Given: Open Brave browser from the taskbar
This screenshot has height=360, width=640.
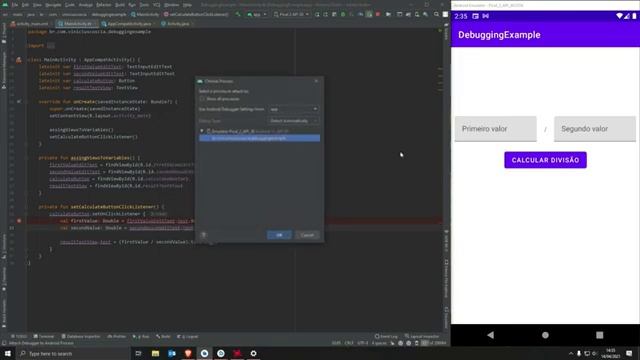Looking at the screenshot, I should pos(188,353).
